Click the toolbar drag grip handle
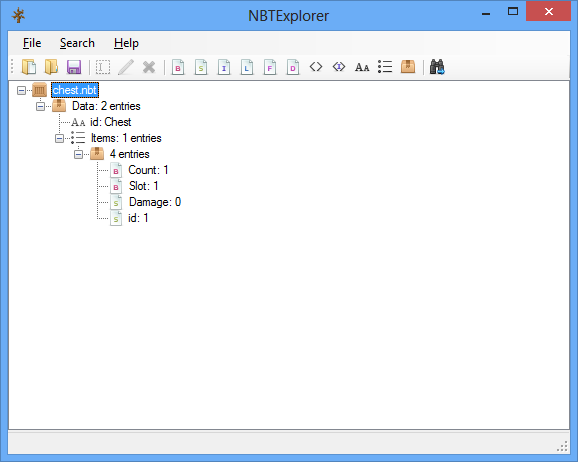578x462 pixels. (x=12, y=67)
